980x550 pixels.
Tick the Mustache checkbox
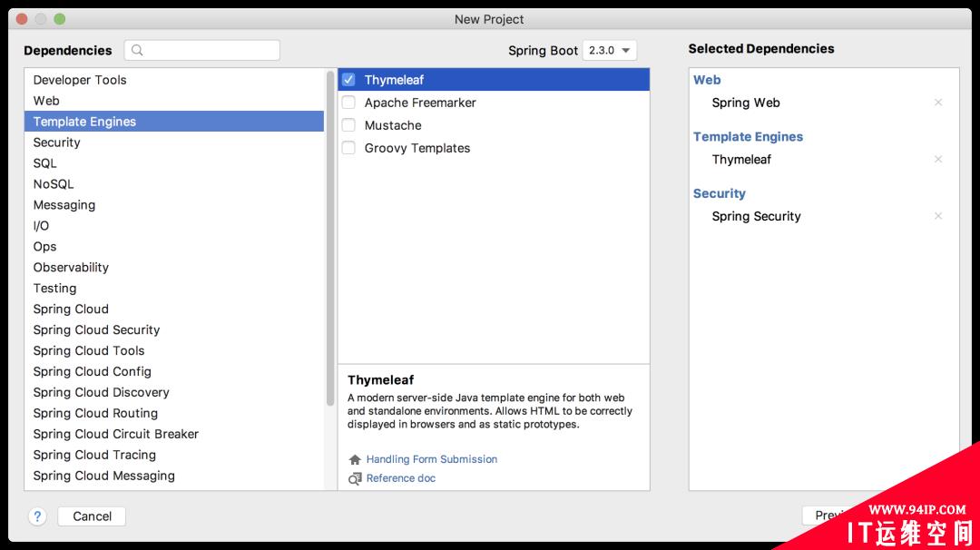tap(348, 125)
